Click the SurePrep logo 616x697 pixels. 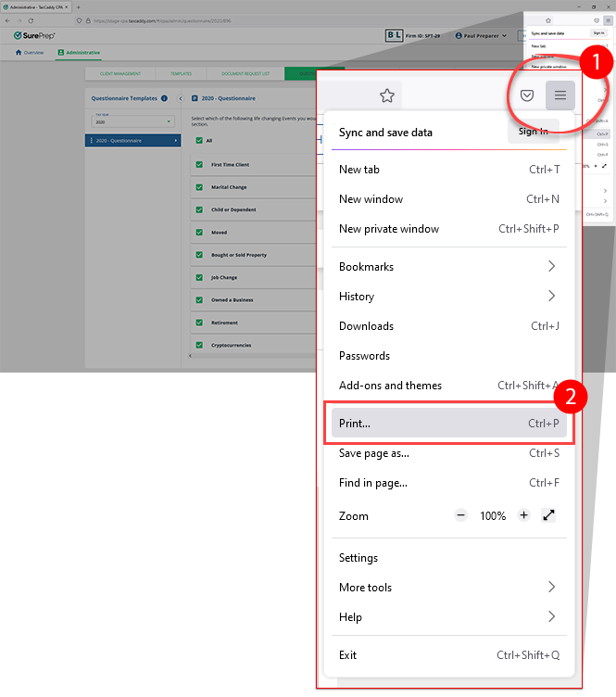pos(34,35)
